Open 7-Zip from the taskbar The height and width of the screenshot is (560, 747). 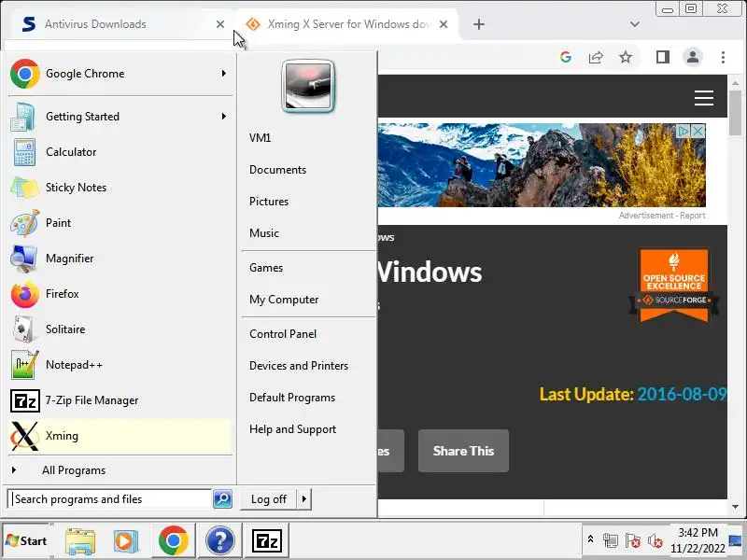point(266,540)
